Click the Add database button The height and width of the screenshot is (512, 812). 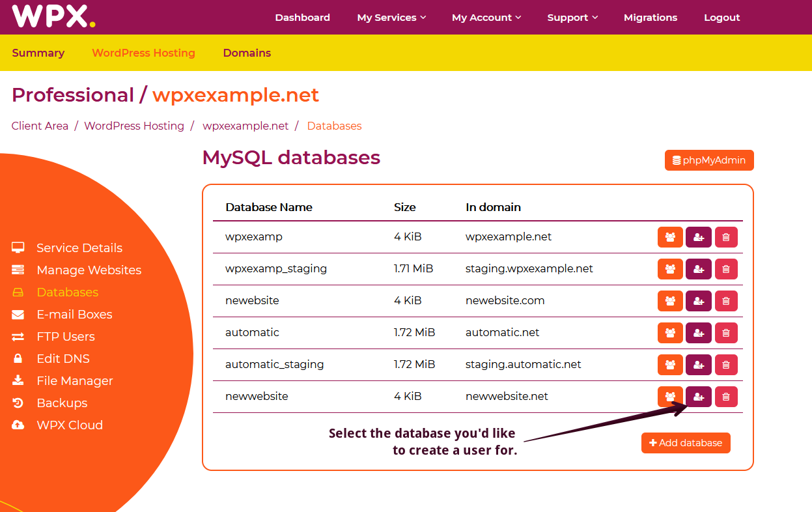coord(686,443)
